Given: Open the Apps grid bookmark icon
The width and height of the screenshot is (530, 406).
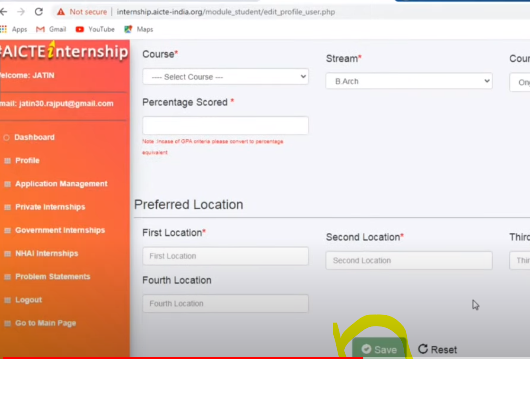Looking at the screenshot, I should tap(3, 29).
